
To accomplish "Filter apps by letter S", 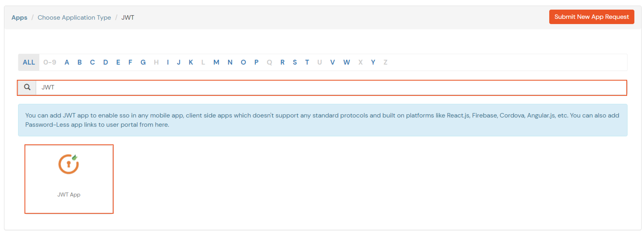I will click(x=295, y=62).
